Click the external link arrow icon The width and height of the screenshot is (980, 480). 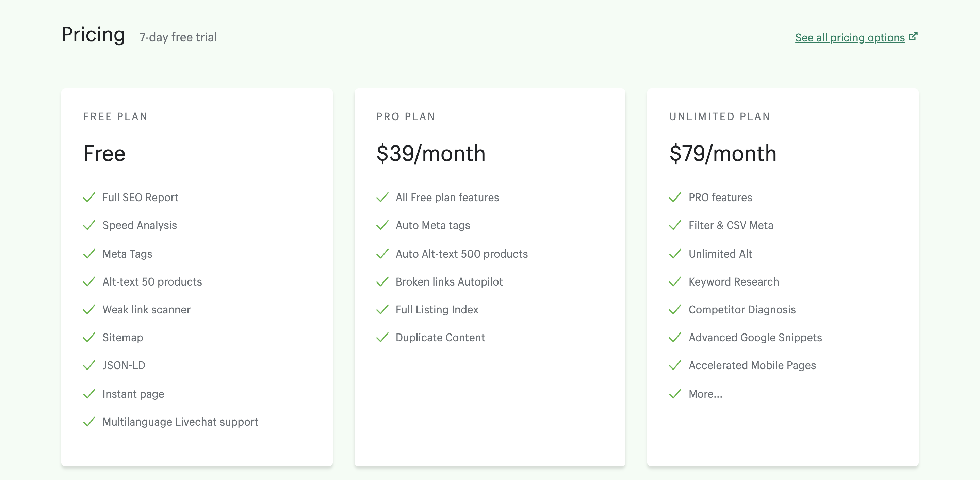tap(913, 36)
